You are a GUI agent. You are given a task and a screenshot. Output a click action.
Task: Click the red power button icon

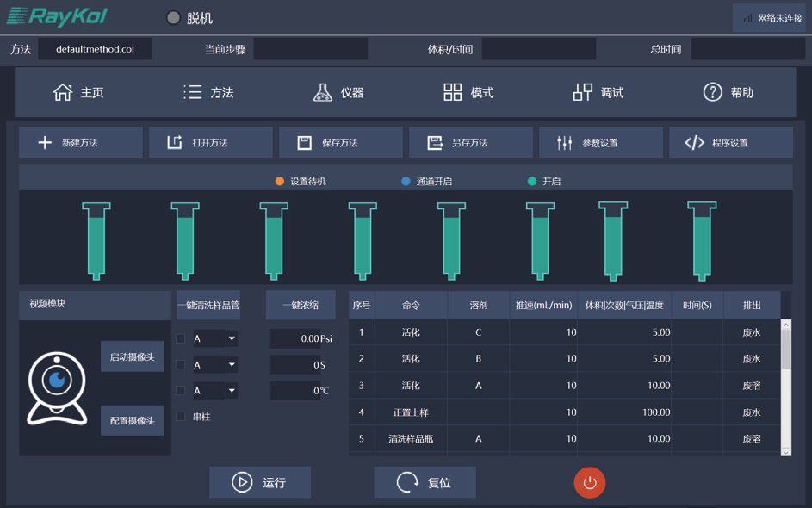click(590, 482)
